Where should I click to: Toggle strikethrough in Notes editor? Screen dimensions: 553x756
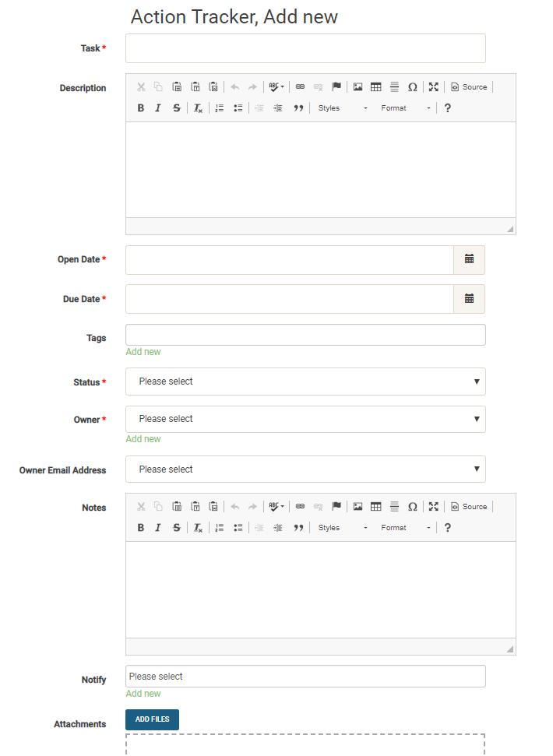[177, 527]
